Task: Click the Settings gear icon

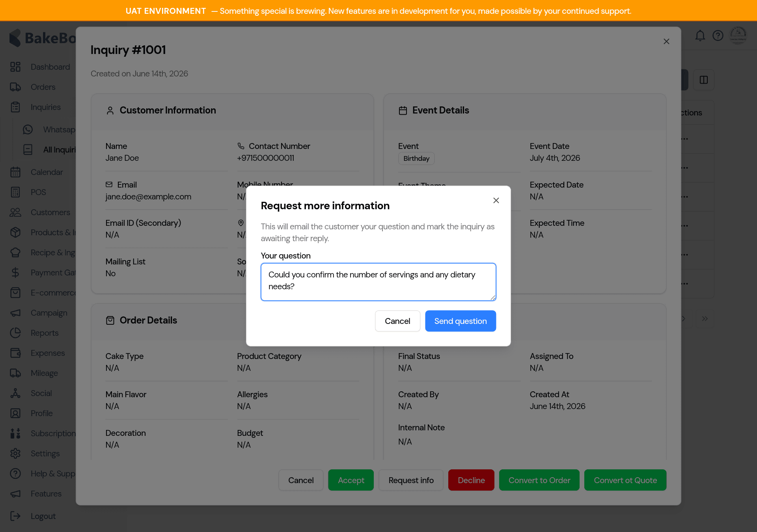Action: point(15,454)
